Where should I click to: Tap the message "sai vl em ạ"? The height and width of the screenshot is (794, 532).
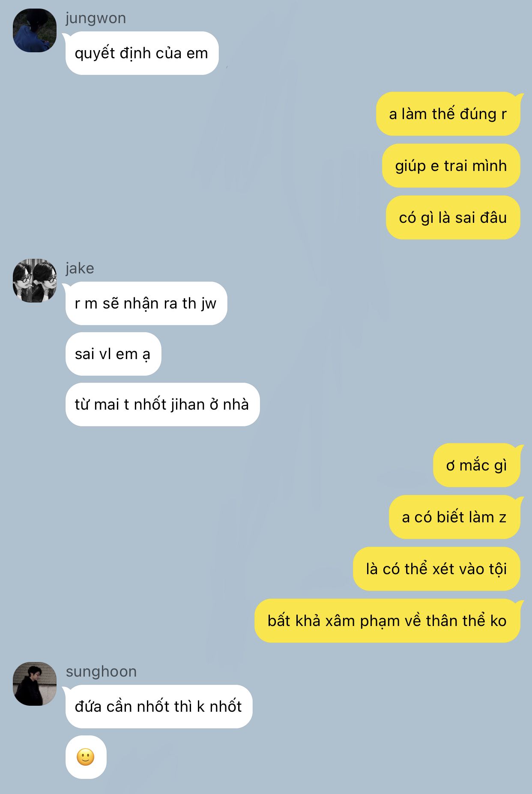click(113, 354)
